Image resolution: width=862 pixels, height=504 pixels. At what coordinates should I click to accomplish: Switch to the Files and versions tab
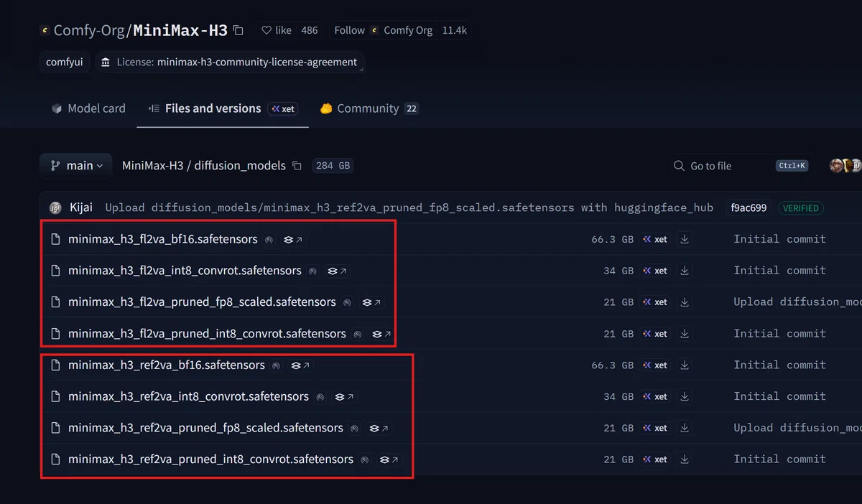tap(213, 108)
